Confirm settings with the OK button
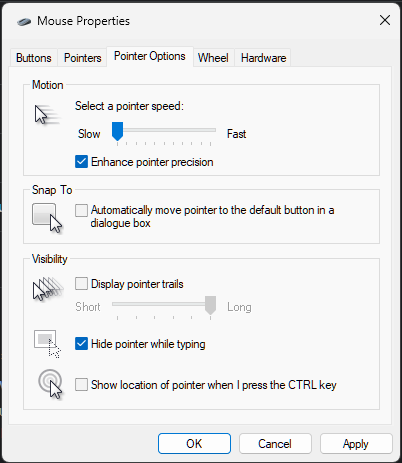 pyautogui.click(x=194, y=444)
